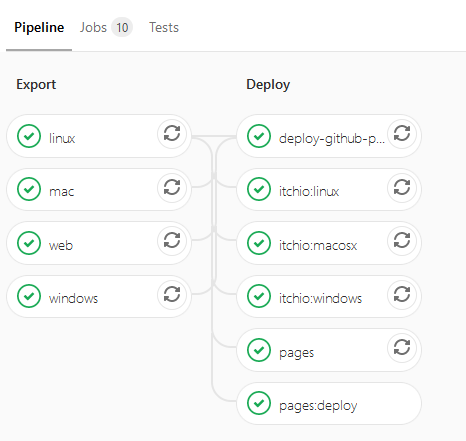The height and width of the screenshot is (441, 466).
Task: Select the Pipeline tab
Action: pyautogui.click(x=39, y=27)
